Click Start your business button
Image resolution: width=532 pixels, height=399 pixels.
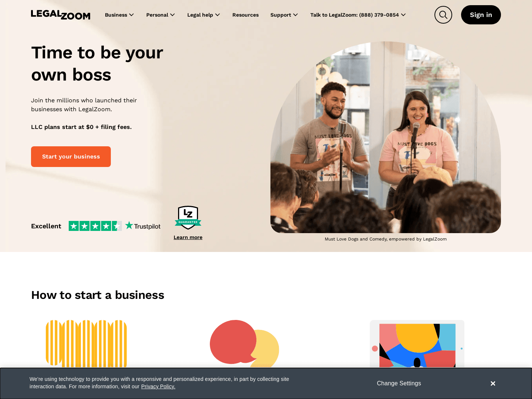coord(71,157)
